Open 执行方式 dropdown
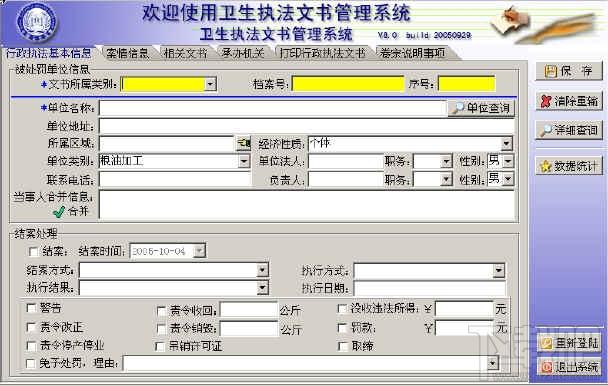Image resolution: width=608 pixels, height=386 pixels. pos(499,271)
